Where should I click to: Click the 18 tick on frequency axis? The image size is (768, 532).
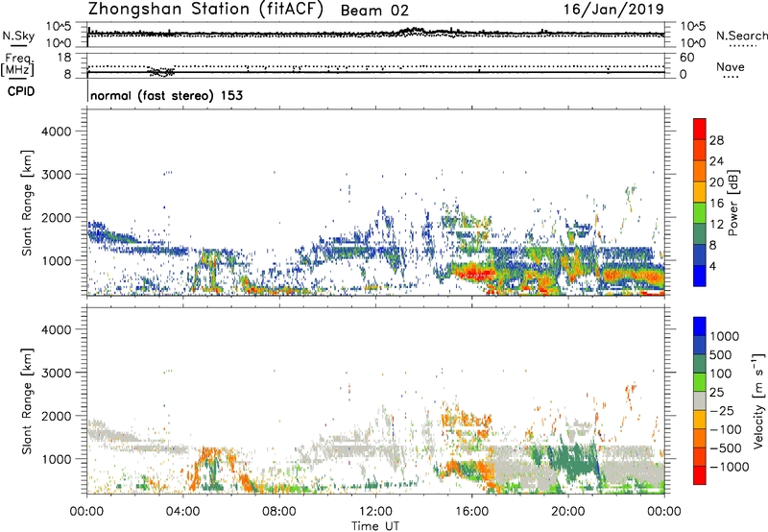[64, 58]
